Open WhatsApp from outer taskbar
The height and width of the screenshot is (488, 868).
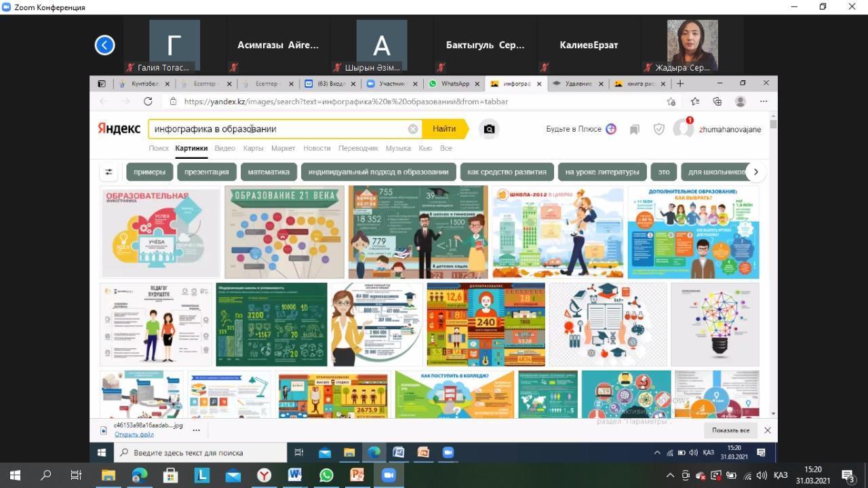tap(326, 475)
